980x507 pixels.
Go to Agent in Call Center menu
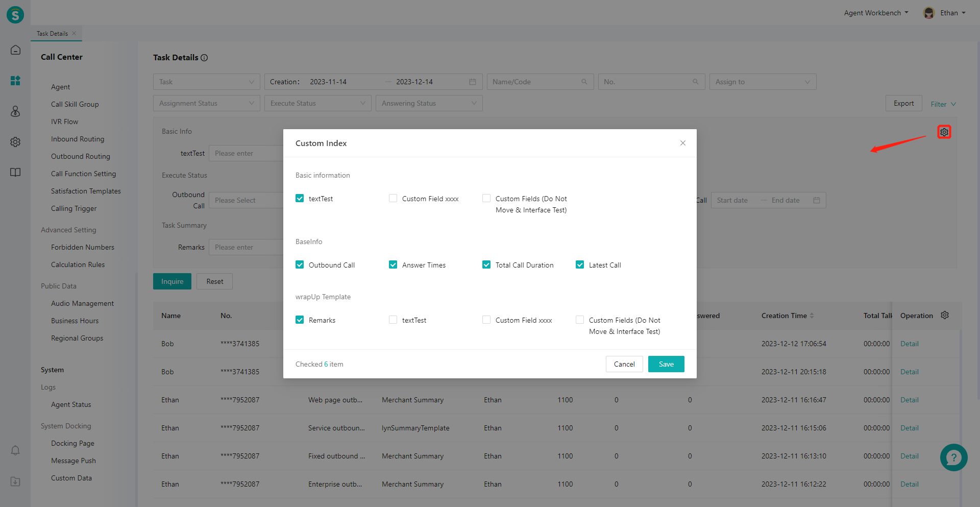(61, 87)
